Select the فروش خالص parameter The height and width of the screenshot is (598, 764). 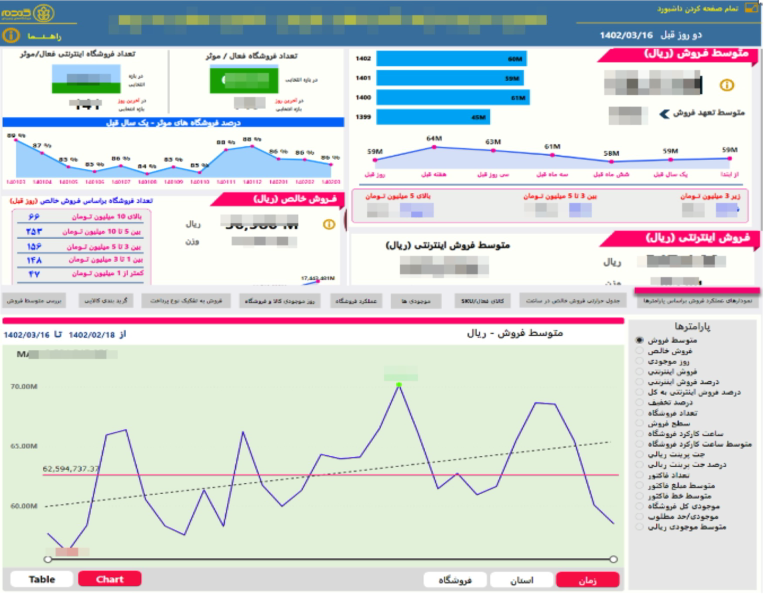[639, 350]
